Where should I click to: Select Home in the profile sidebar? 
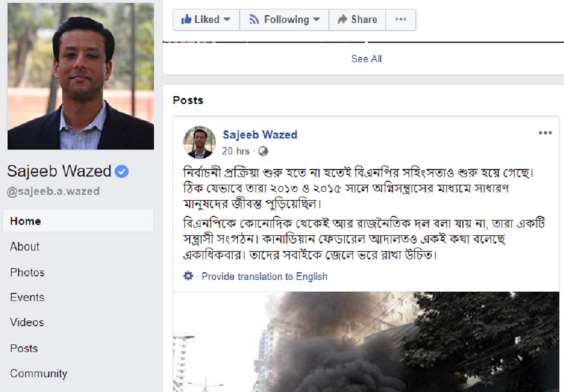tap(23, 221)
